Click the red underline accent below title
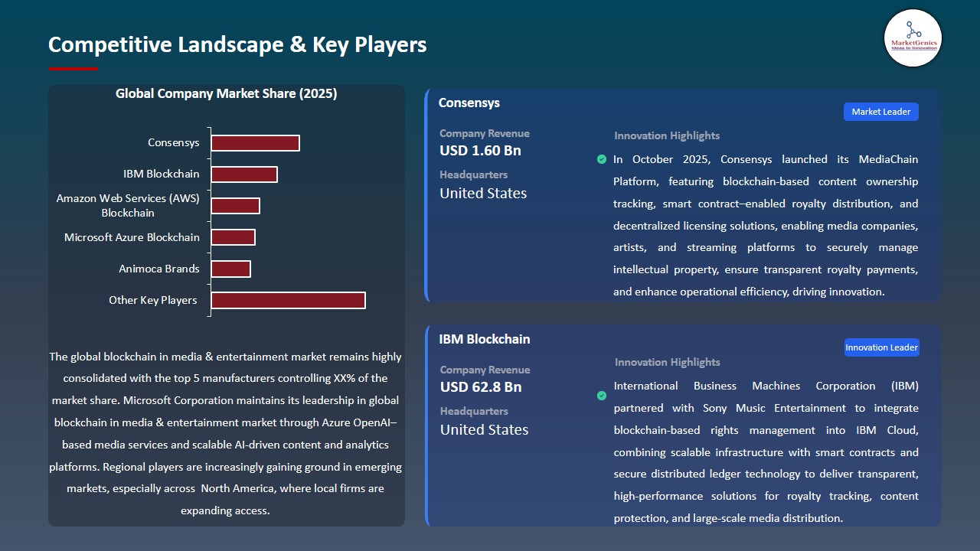 73,69
